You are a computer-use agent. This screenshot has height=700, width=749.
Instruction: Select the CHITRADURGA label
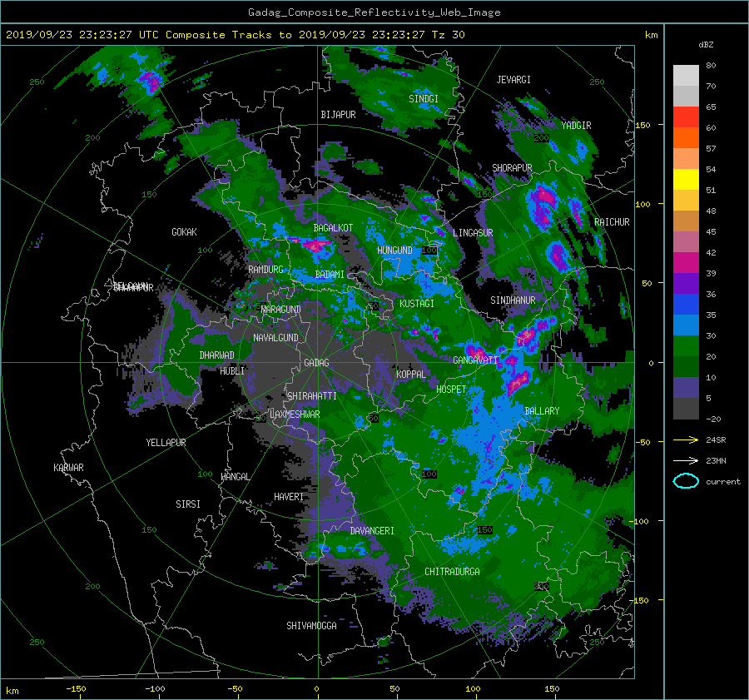coord(453,572)
